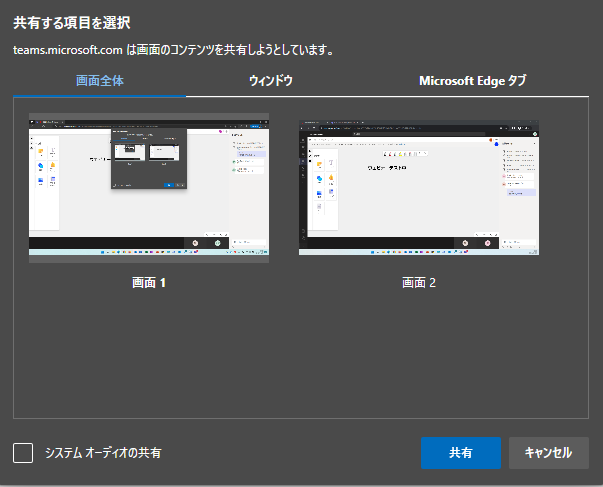Click the キャンセル button
Image resolution: width=603 pixels, height=487 pixels.
(549, 453)
